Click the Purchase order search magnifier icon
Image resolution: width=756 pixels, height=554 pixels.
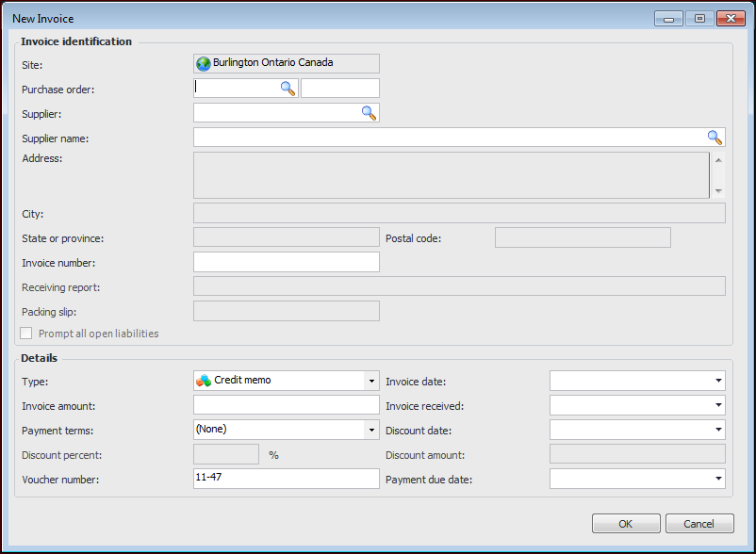288,89
